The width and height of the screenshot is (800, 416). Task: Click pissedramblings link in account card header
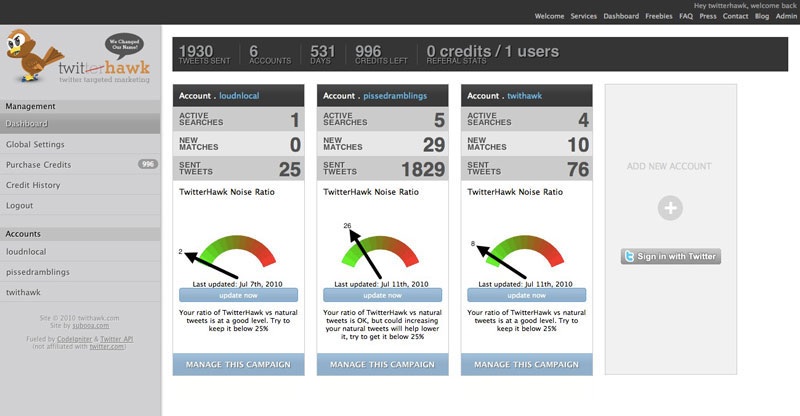395,95
